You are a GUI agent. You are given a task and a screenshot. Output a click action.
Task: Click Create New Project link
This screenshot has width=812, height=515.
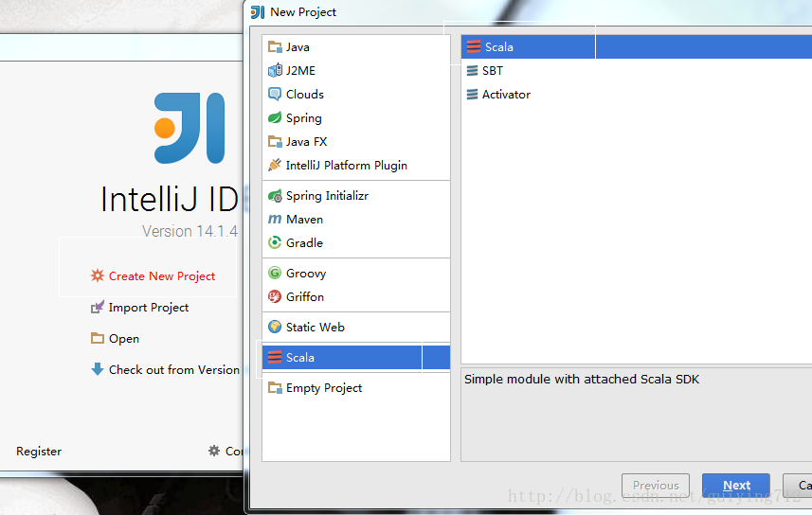click(162, 276)
